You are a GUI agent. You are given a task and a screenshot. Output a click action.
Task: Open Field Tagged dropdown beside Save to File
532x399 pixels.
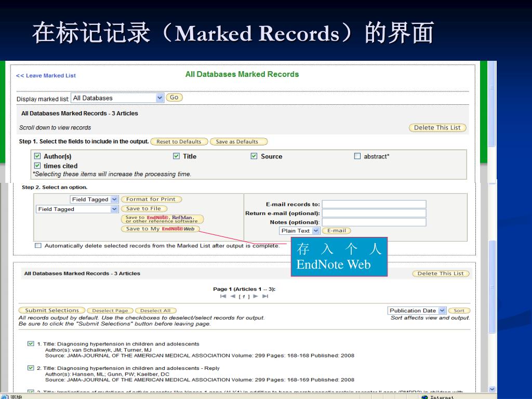pos(77,209)
